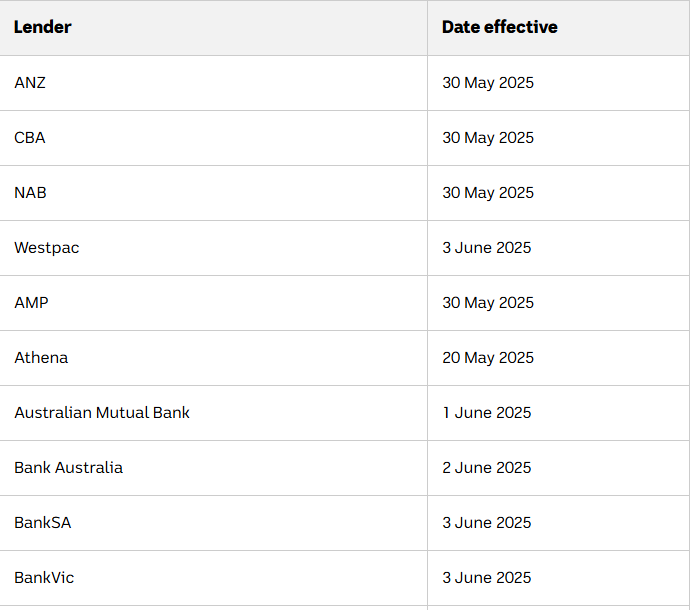Image resolution: width=691 pixels, height=610 pixels.
Task: Click BankVic's 3 June 2025 date
Action: (487, 577)
